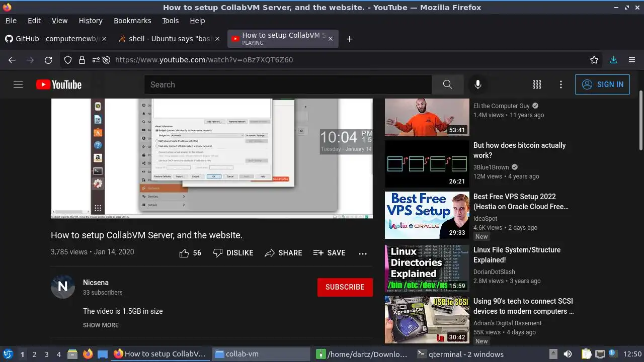644x362 pixels.
Task: Save the video to a playlist
Action: [x=329, y=253]
